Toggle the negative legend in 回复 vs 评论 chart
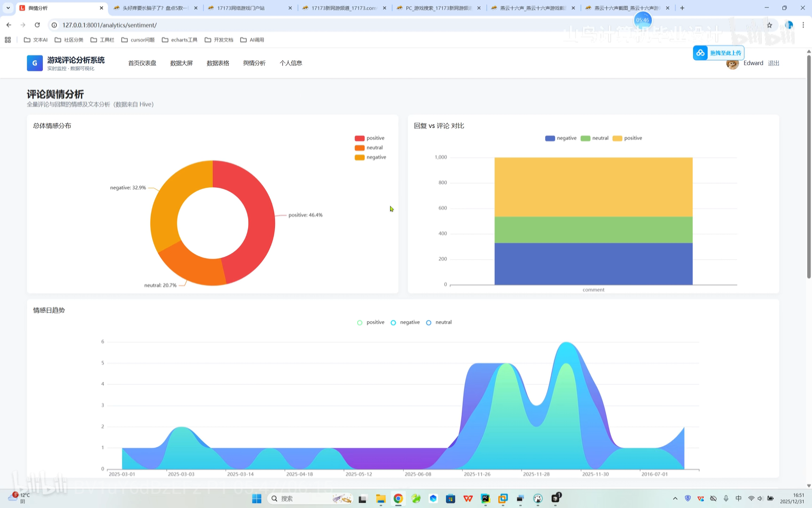 [x=561, y=138]
